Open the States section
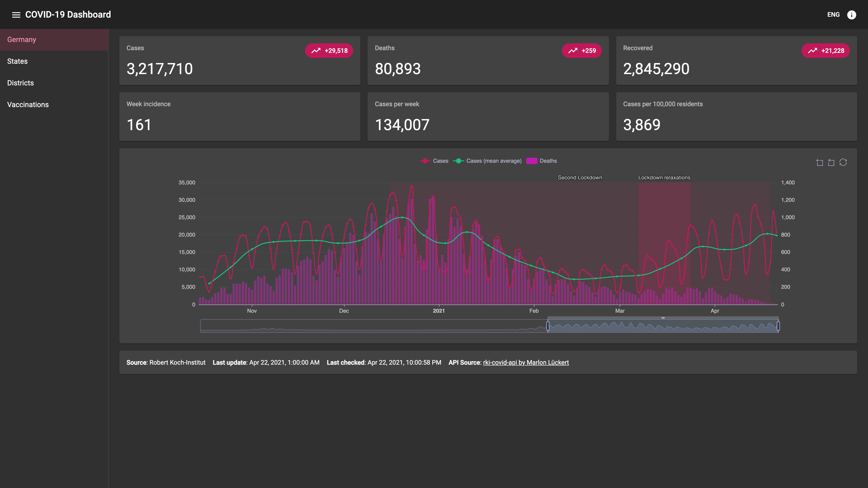This screenshot has width=868, height=488. coord(18,61)
